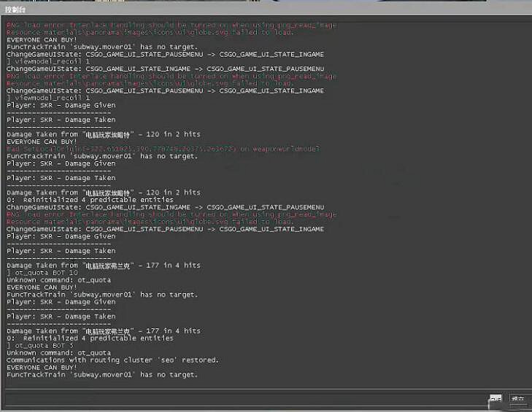Click the last 'FuncTrackTrain' line at bottom

(102, 375)
